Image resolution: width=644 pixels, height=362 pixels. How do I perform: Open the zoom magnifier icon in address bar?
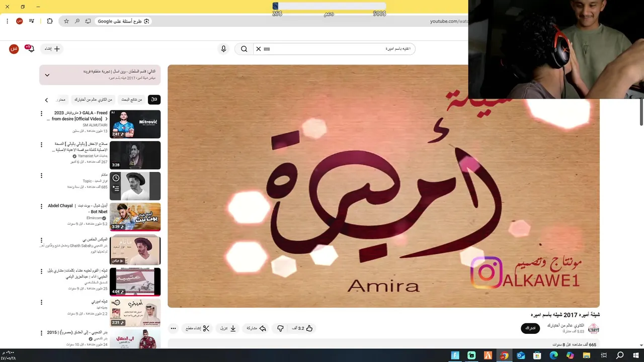pyautogui.click(x=77, y=21)
